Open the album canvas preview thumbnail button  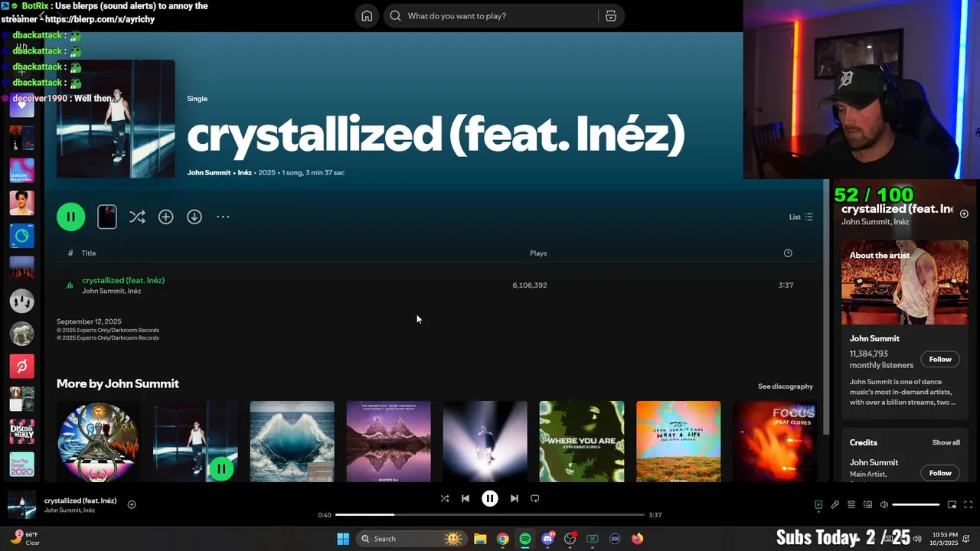pos(107,217)
